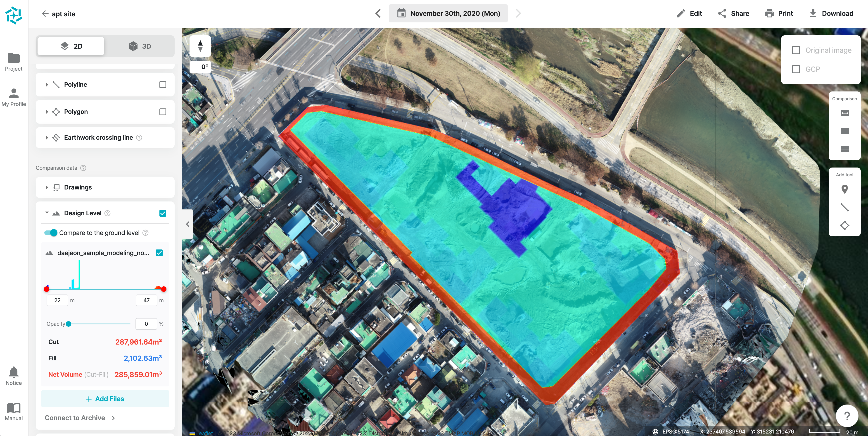Screen dimensions: 868x436
Task: Edit the Opacity percent field
Action: tap(146, 324)
